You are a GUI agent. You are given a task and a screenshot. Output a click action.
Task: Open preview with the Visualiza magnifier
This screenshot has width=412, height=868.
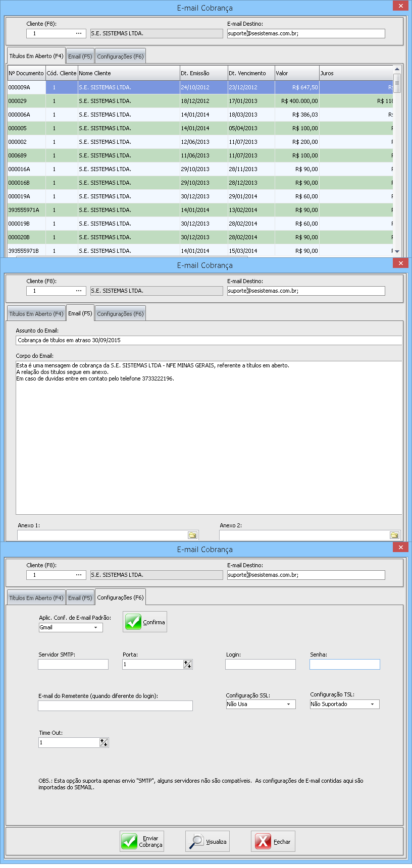click(x=208, y=841)
